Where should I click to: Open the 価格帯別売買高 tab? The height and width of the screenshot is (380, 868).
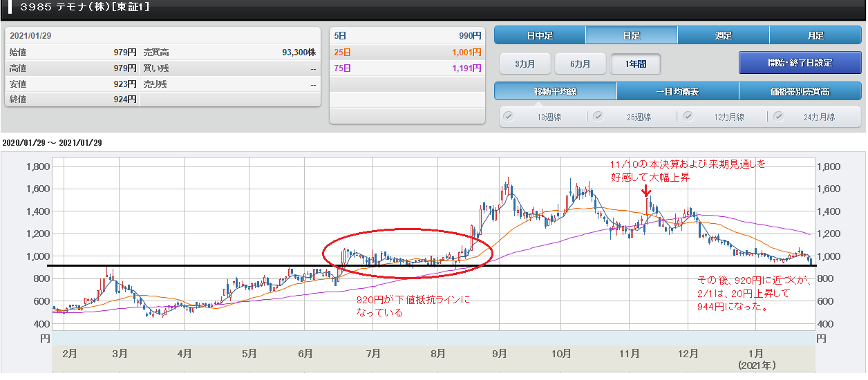coord(800,91)
